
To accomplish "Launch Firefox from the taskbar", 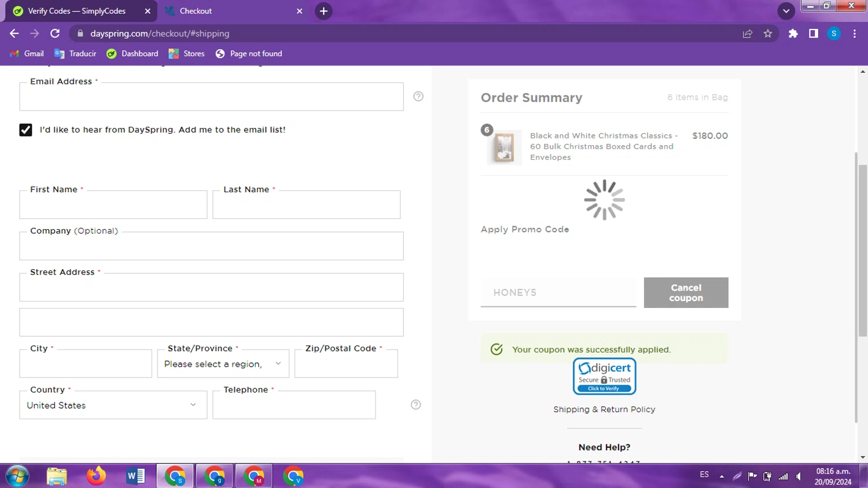I will (x=96, y=476).
